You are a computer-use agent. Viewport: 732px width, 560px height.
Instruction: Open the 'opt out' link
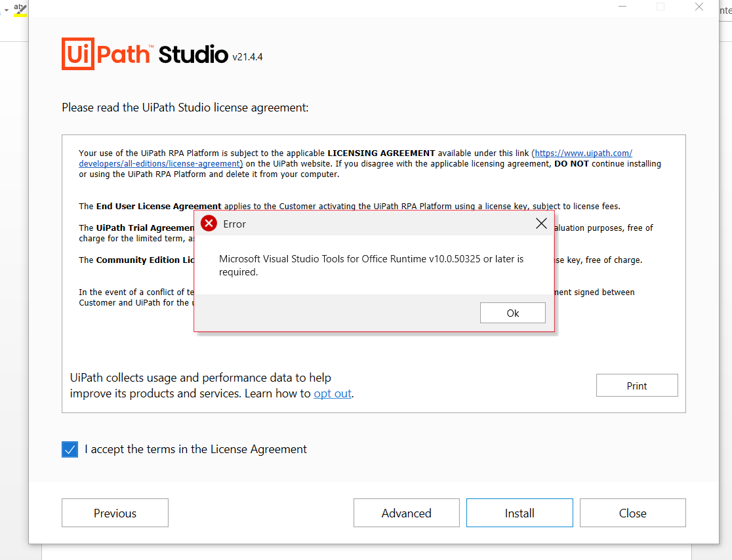point(333,393)
